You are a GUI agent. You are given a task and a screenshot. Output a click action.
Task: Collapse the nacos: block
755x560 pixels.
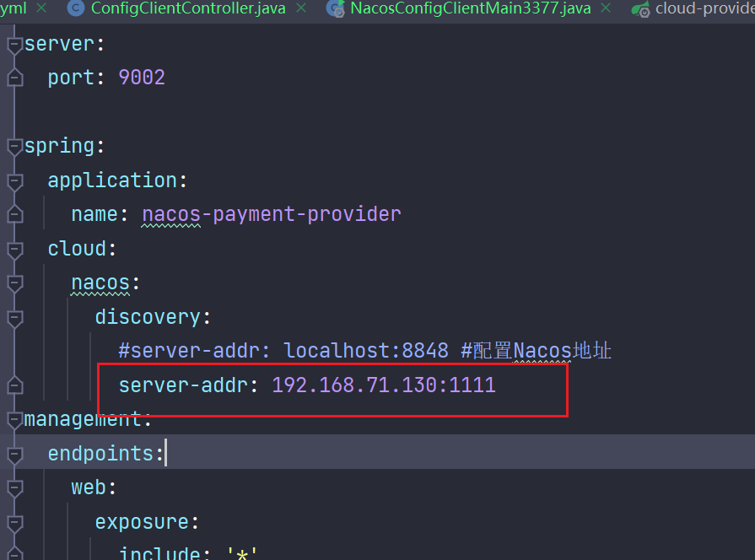(x=15, y=283)
